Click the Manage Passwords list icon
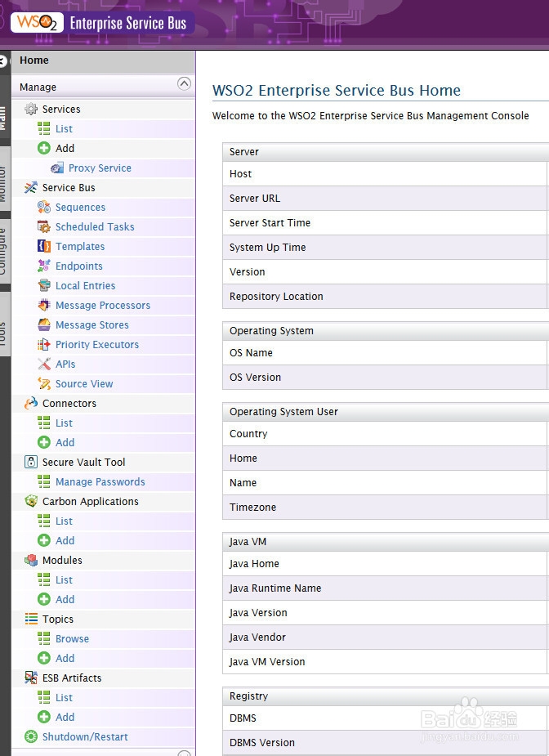Screen dimensions: 549x756 [44, 481]
